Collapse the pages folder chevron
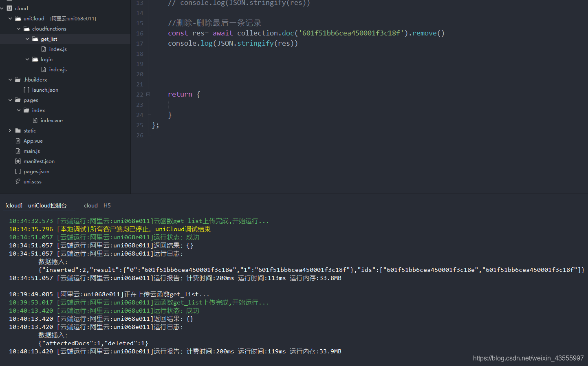Image resolution: width=588 pixels, height=366 pixels. coord(10,100)
